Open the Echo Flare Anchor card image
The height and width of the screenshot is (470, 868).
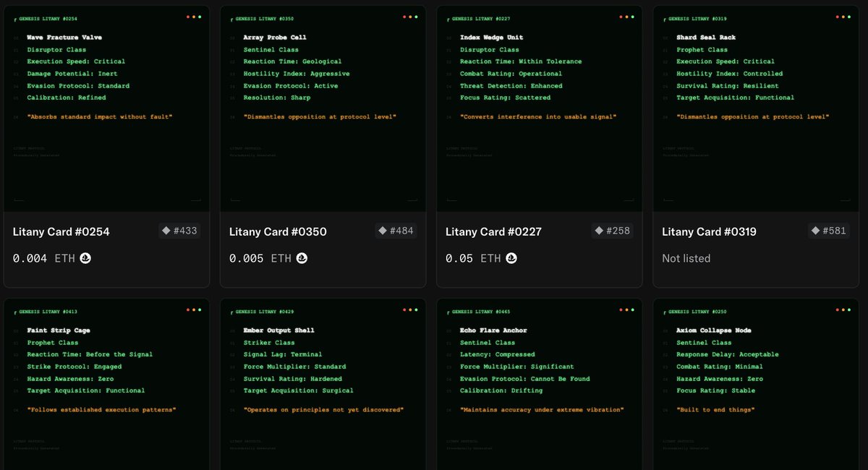[x=540, y=385]
